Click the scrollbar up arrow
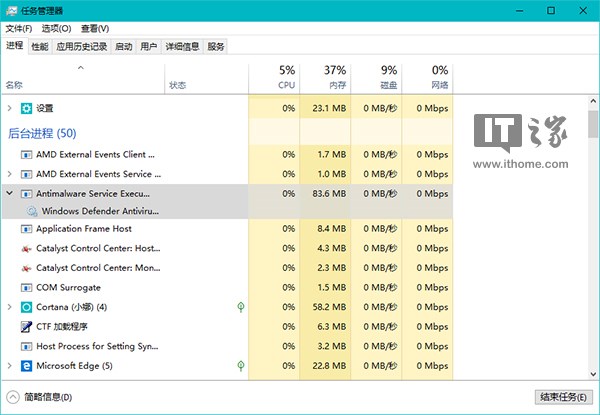 pos(593,101)
